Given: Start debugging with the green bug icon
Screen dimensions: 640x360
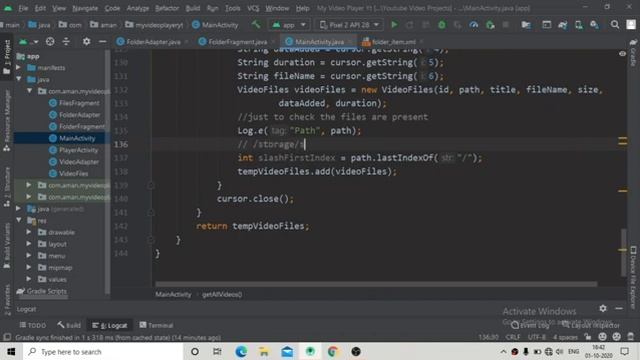Looking at the screenshot, I should [x=442, y=25].
